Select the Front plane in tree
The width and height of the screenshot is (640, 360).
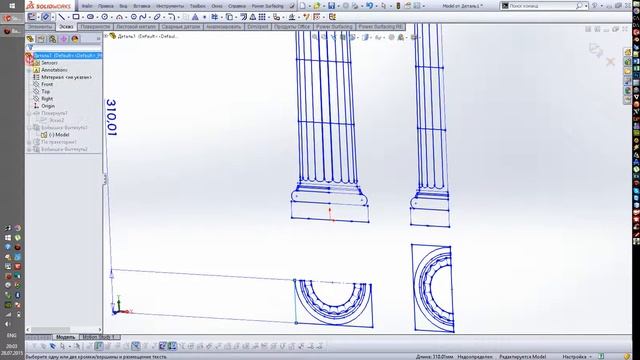click(47, 84)
